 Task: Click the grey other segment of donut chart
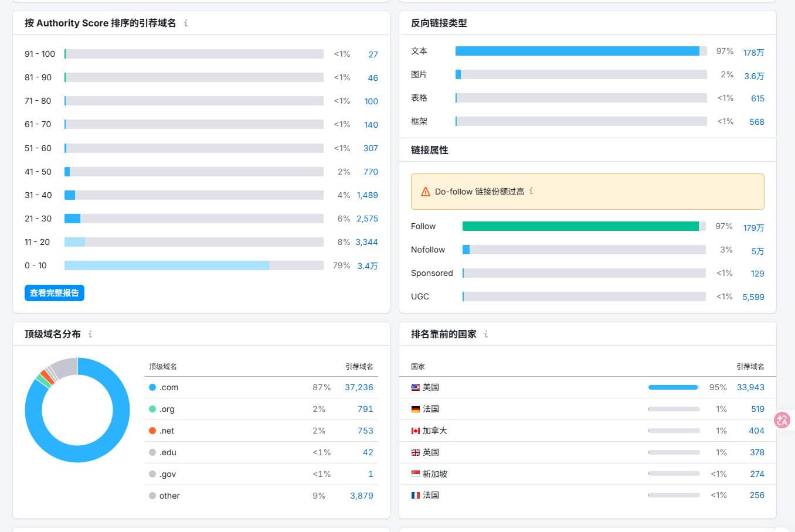[x=66, y=367]
